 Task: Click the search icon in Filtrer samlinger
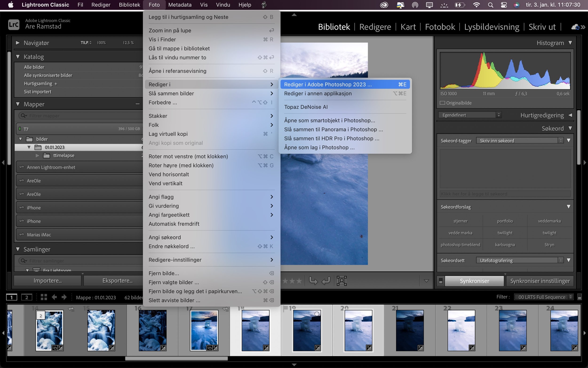(24, 261)
